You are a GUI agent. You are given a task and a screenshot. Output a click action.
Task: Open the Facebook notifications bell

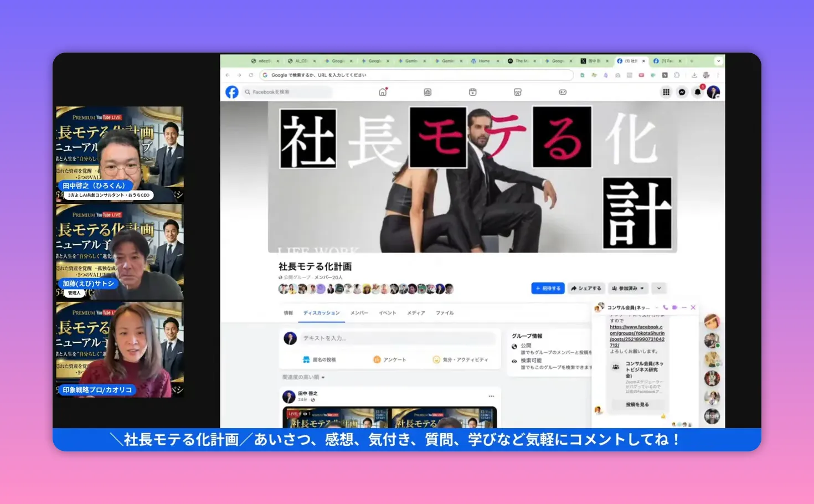click(x=697, y=92)
